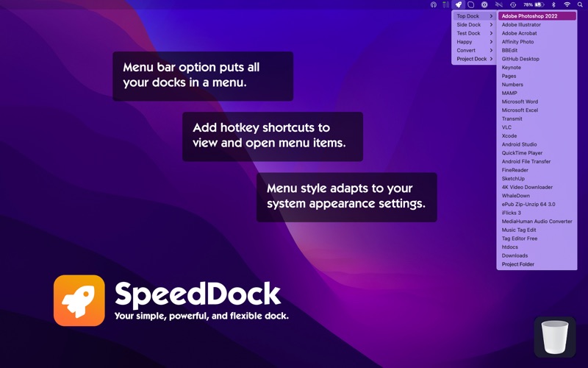588x368 pixels.
Task: Select Happy menu item
Action: [474, 42]
